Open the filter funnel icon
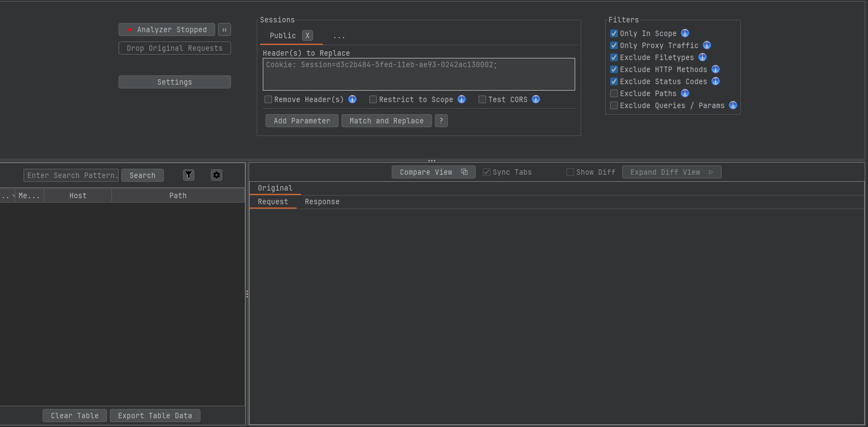Screen dimensions: 868x427 coord(188,175)
